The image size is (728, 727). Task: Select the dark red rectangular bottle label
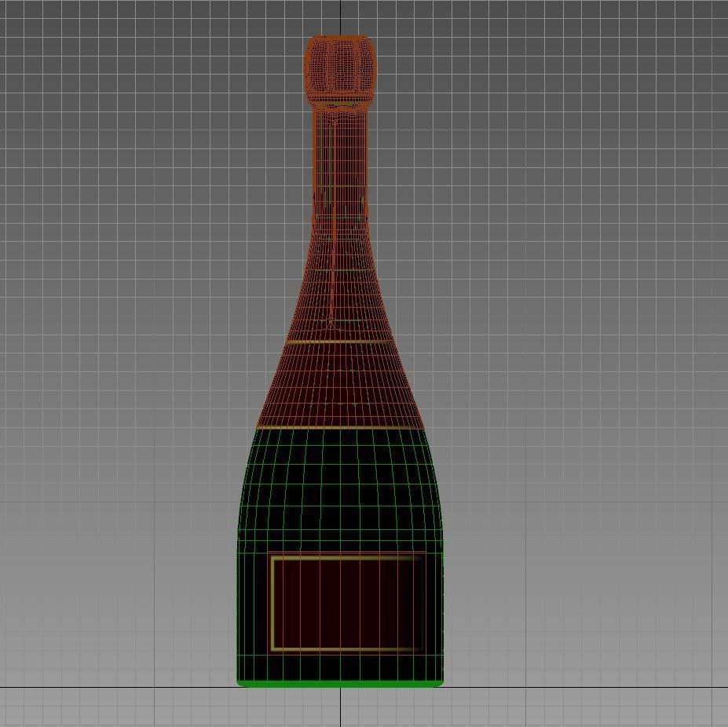click(x=347, y=604)
